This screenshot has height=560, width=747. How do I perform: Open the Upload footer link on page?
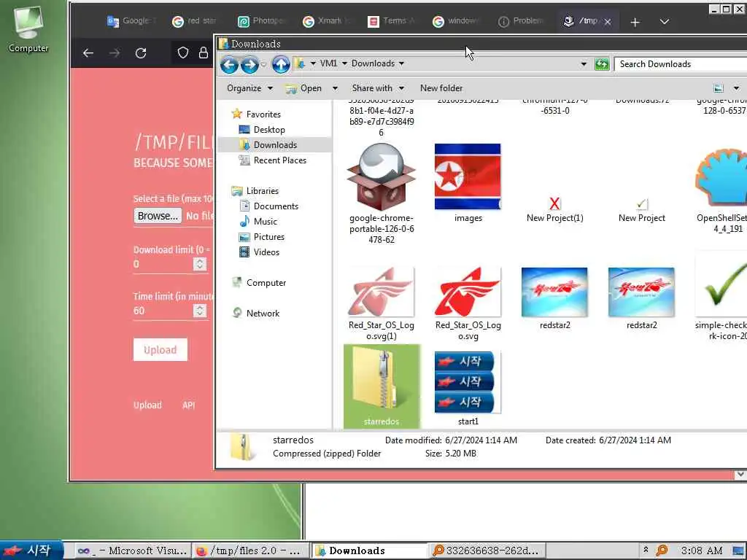147,405
